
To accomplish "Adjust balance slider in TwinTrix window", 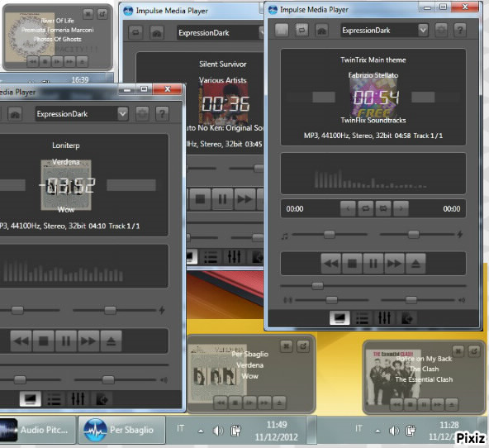I will pyautogui.click(x=332, y=300).
